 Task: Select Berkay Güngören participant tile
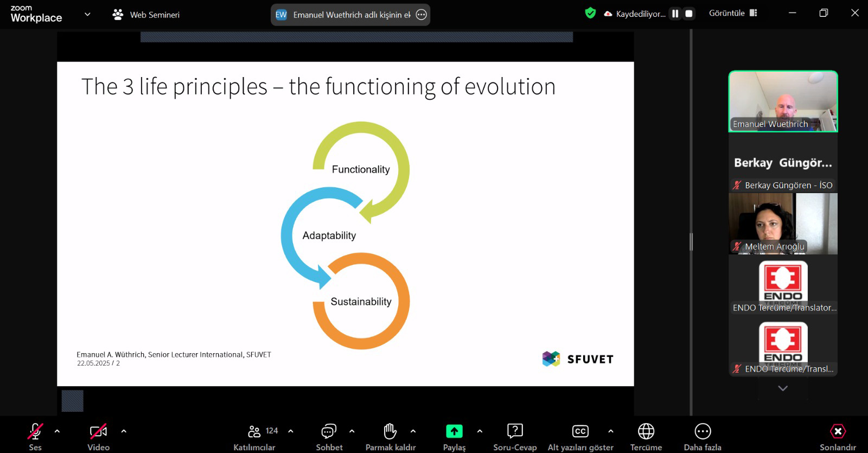click(783, 163)
